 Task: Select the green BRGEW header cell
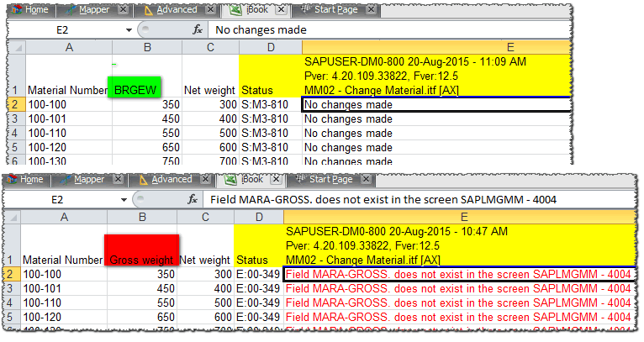coord(134,87)
